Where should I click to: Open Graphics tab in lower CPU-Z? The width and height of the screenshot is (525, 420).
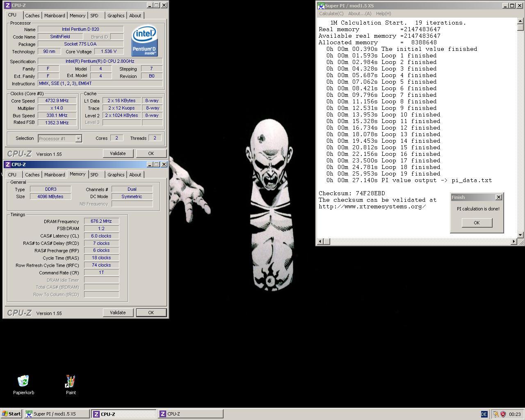116,175
